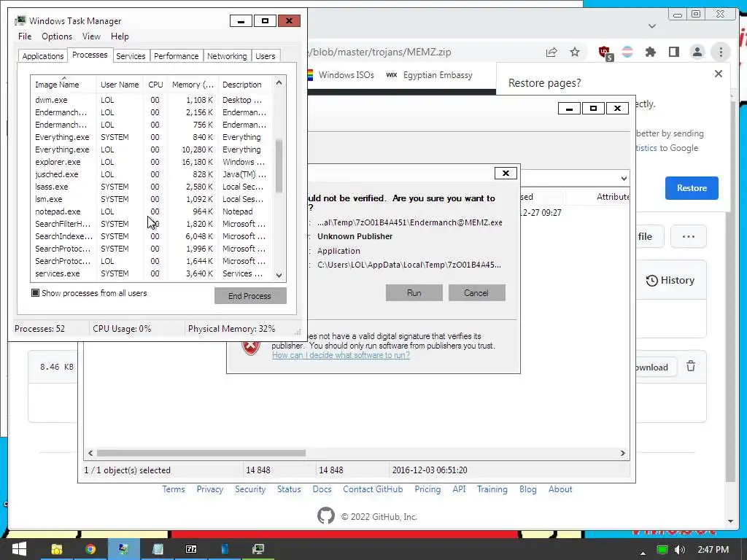Open the History button on GitHub
The height and width of the screenshot is (560, 747).
pyautogui.click(x=670, y=280)
